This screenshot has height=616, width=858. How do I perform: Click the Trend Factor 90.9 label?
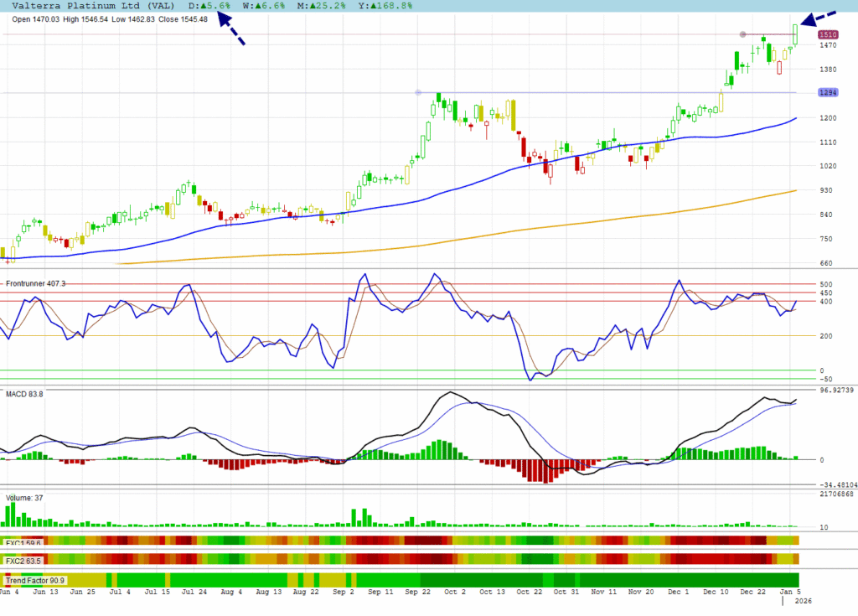tap(35, 580)
